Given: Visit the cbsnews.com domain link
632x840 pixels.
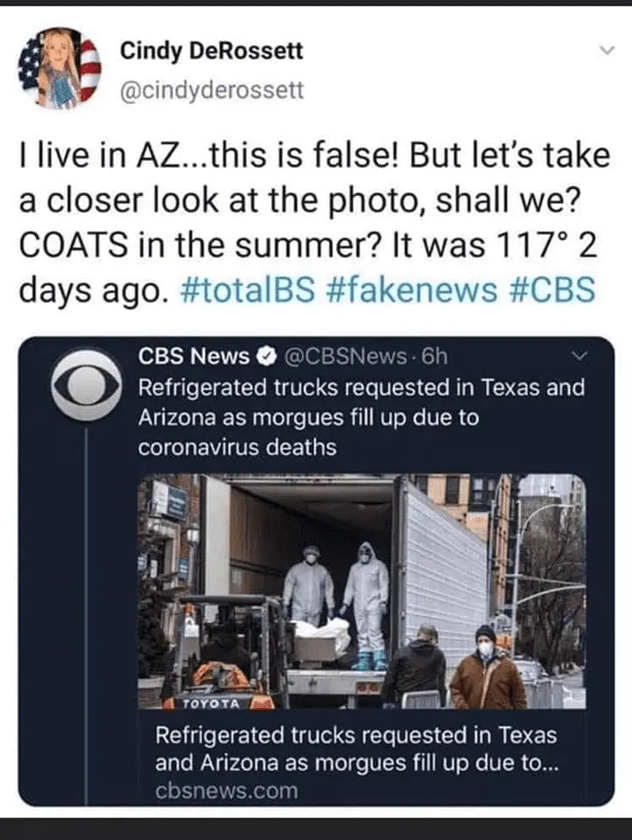Looking at the screenshot, I should pos(226,792).
